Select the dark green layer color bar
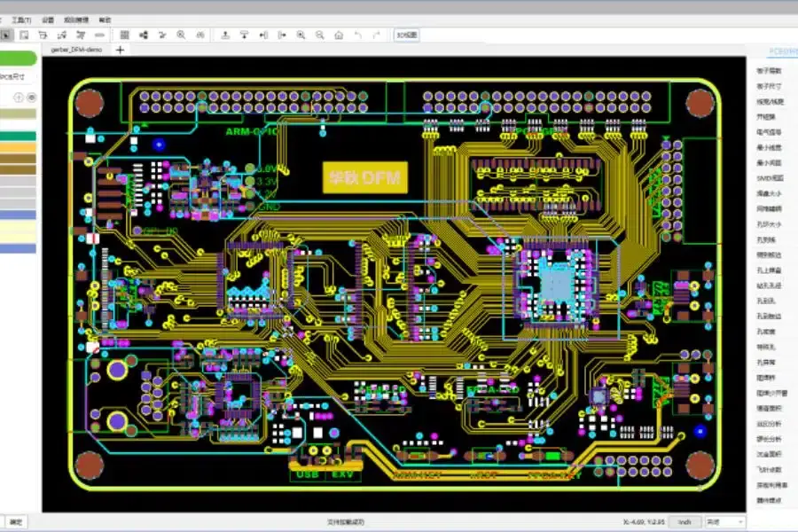The image size is (798, 532). pos(18,136)
